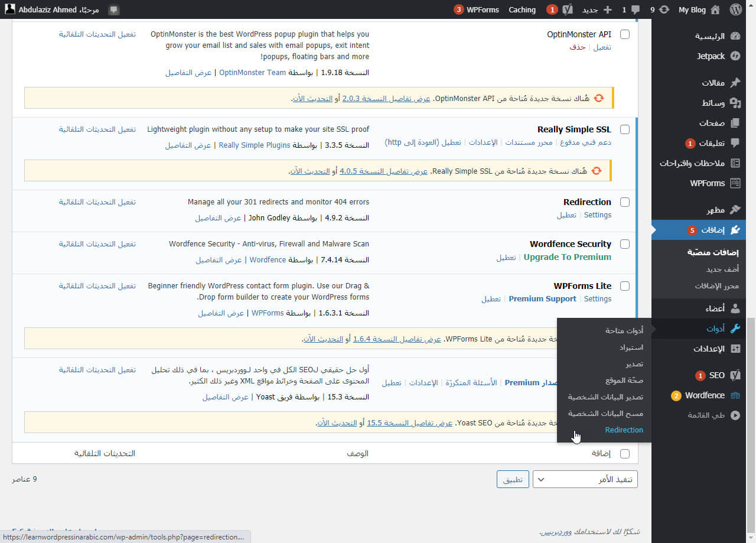This screenshot has height=543, width=756.
Task: Check the OptinMonster API checkbox
Action: [625, 34]
